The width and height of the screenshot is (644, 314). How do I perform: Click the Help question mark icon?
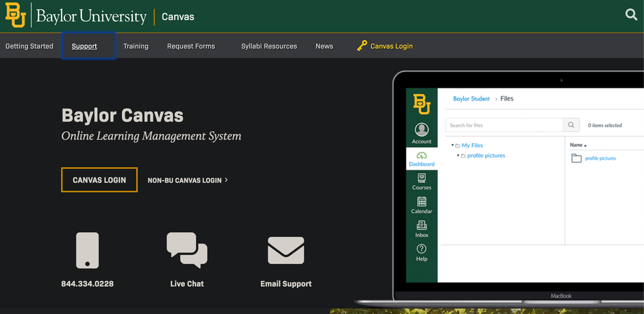(x=422, y=252)
